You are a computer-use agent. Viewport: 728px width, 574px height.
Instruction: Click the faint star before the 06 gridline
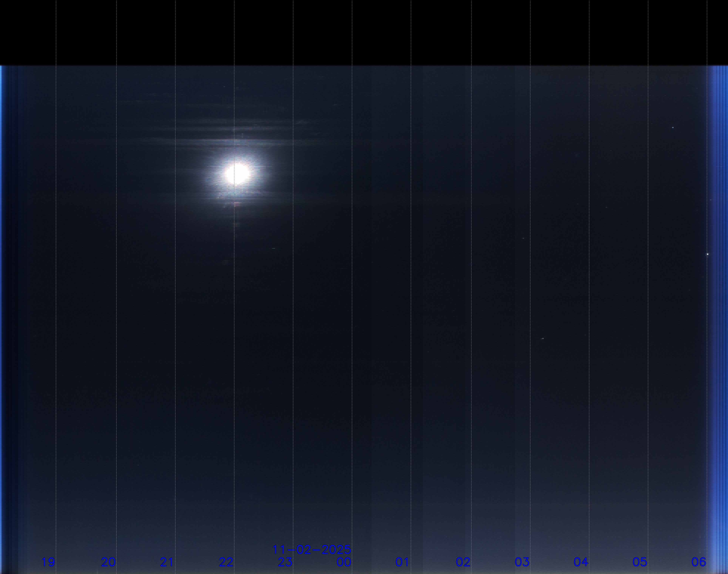[672, 128]
